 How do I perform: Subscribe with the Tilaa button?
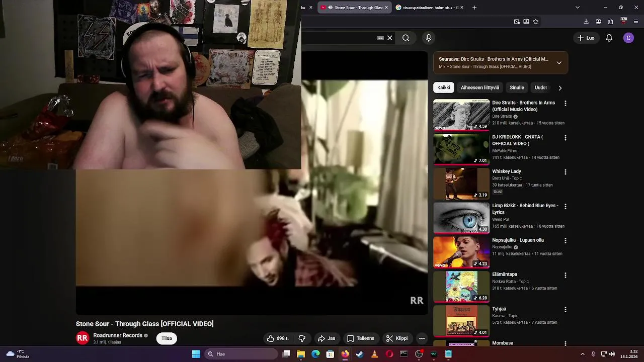click(x=167, y=338)
